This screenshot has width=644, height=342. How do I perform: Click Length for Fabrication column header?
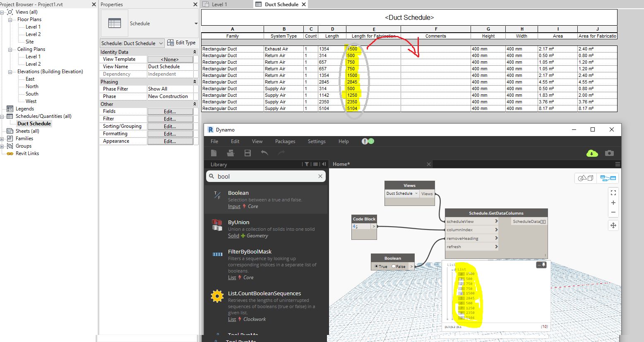point(373,36)
